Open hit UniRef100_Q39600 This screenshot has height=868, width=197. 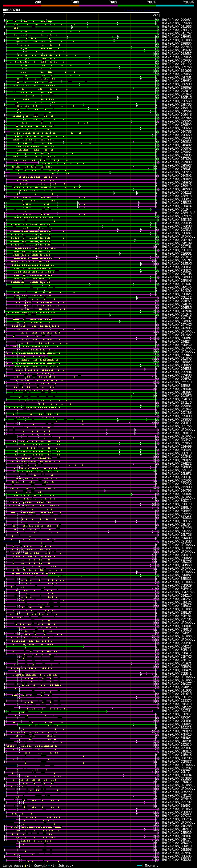(x=177, y=23)
